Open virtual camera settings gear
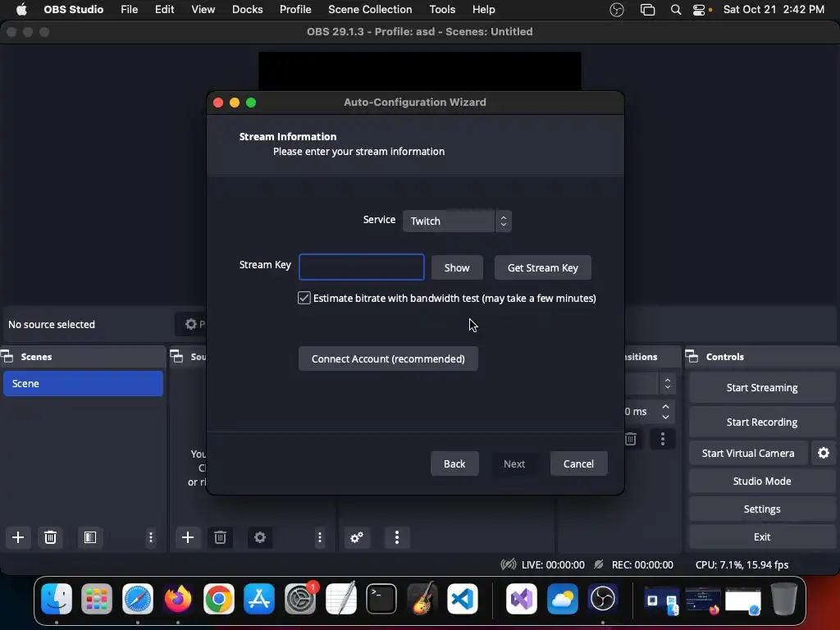Viewport: 840px width, 630px height. [824, 453]
